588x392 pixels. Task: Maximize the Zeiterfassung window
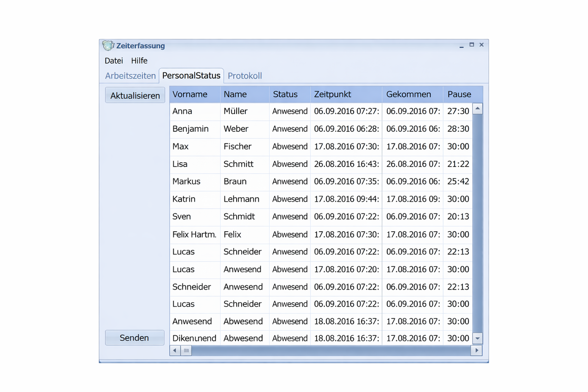[471, 45]
